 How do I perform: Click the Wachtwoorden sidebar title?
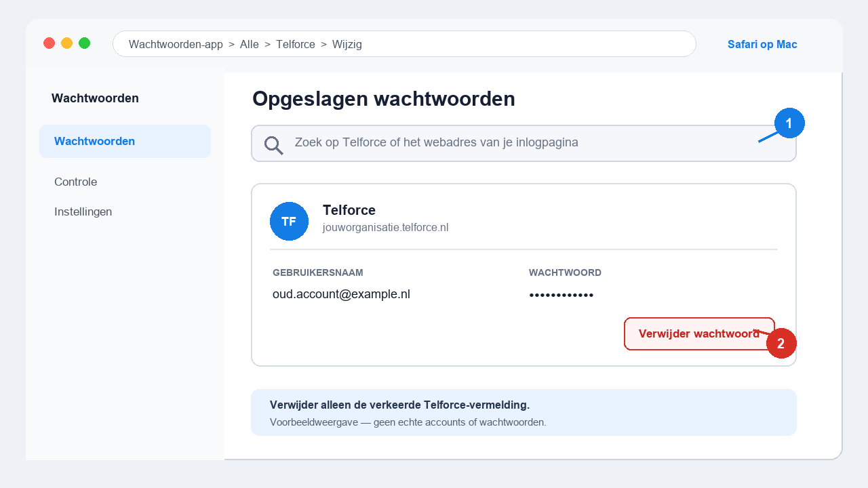tap(95, 98)
